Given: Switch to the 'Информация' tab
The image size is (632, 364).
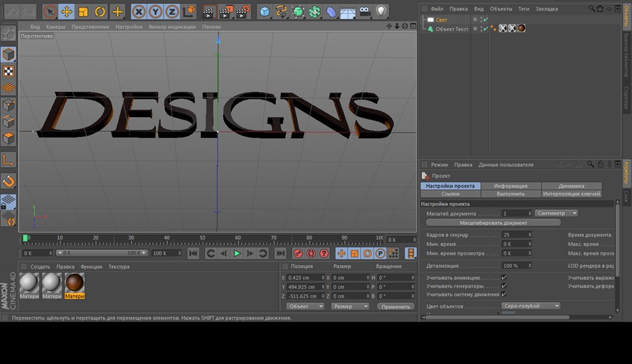Looking at the screenshot, I should coord(511,186).
